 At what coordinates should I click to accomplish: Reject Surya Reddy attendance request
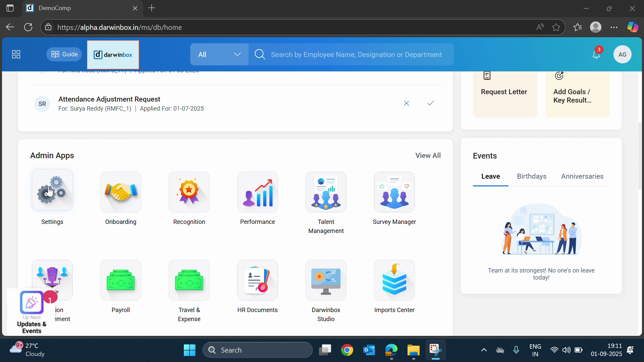click(407, 103)
